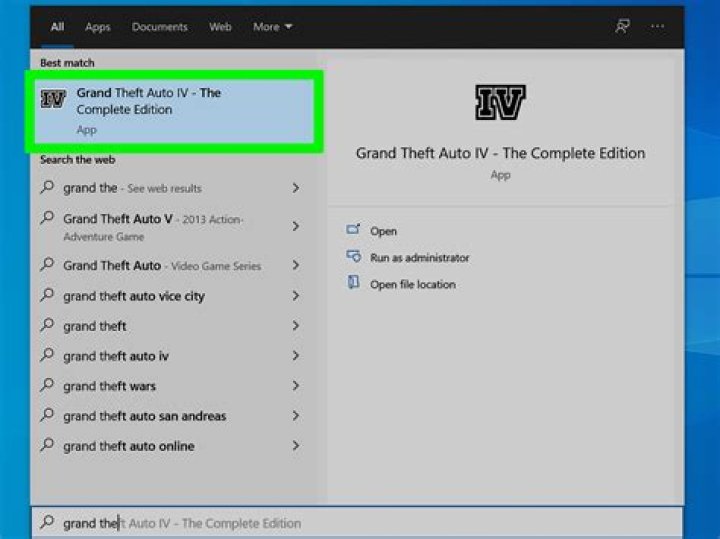The width and height of the screenshot is (720, 539).
Task: Click the search icon beside 'grand theft wars'
Action: 47,386
